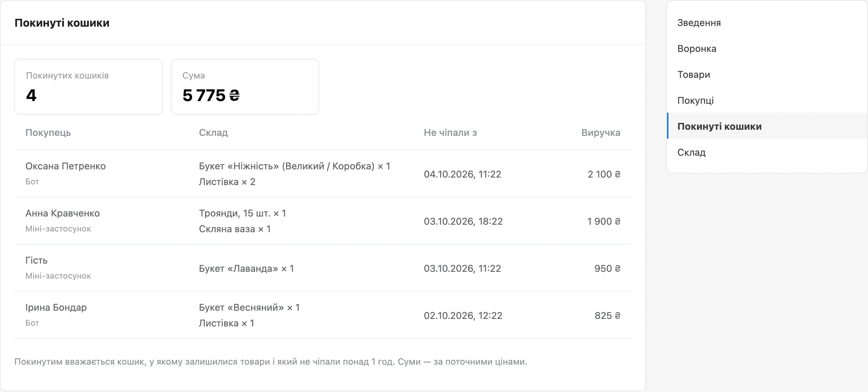Click the Покинутих кошиків count card
This screenshot has width=868, height=392.
click(x=89, y=87)
